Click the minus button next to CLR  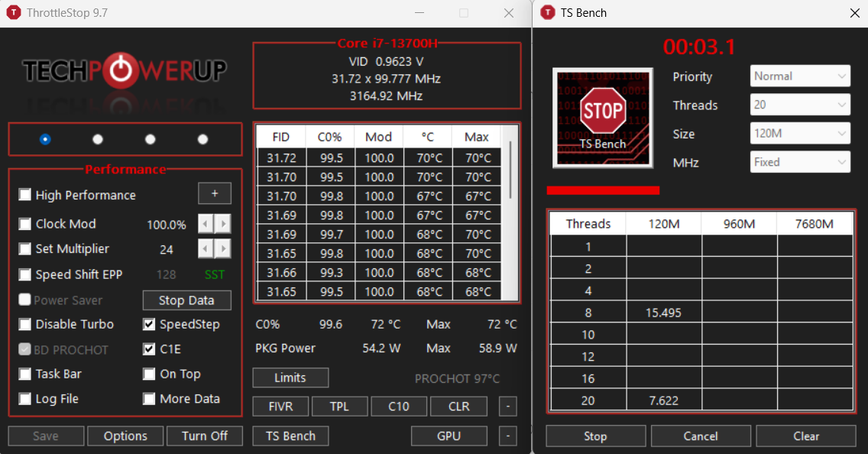click(x=507, y=407)
